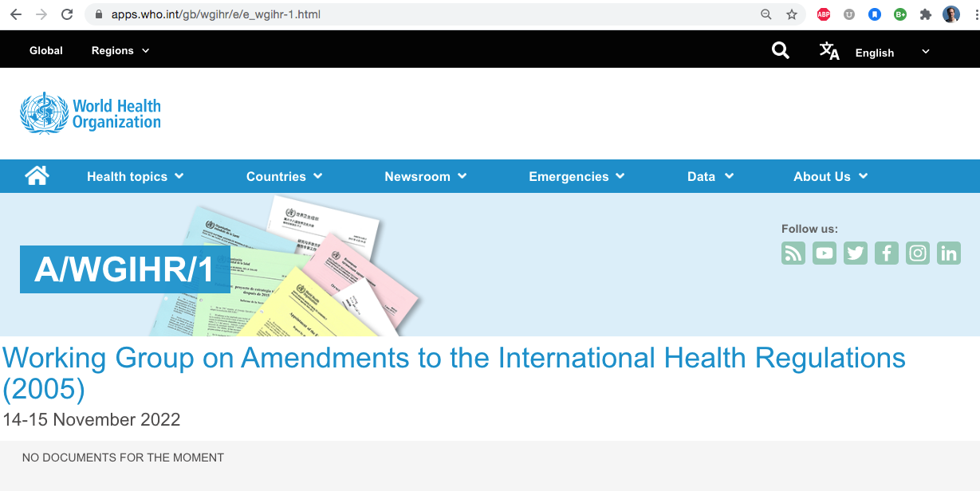
Task: Click the WHO site search magnifier
Action: 781,51
